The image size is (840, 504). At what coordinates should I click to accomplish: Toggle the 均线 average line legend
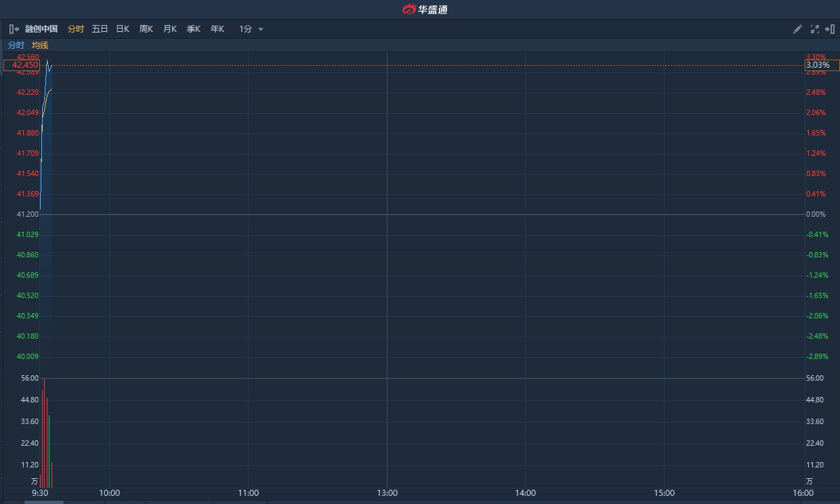(x=40, y=45)
